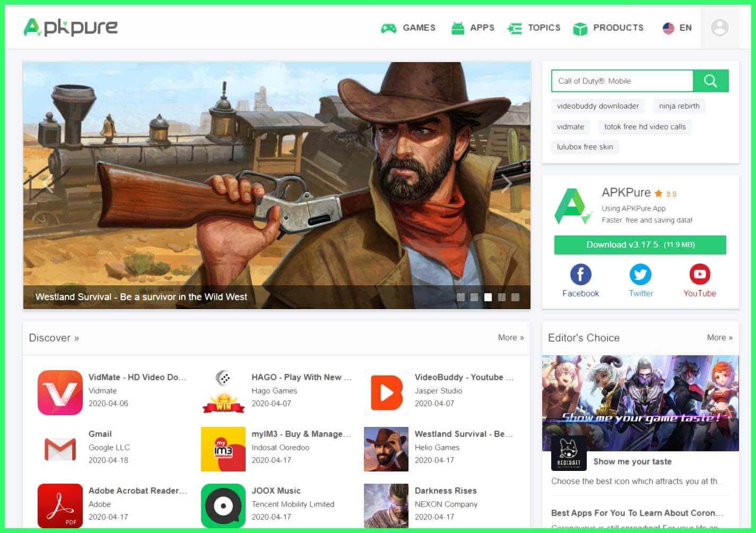Click the Editor's Choice heading
This screenshot has width=756, height=533.
(584, 338)
